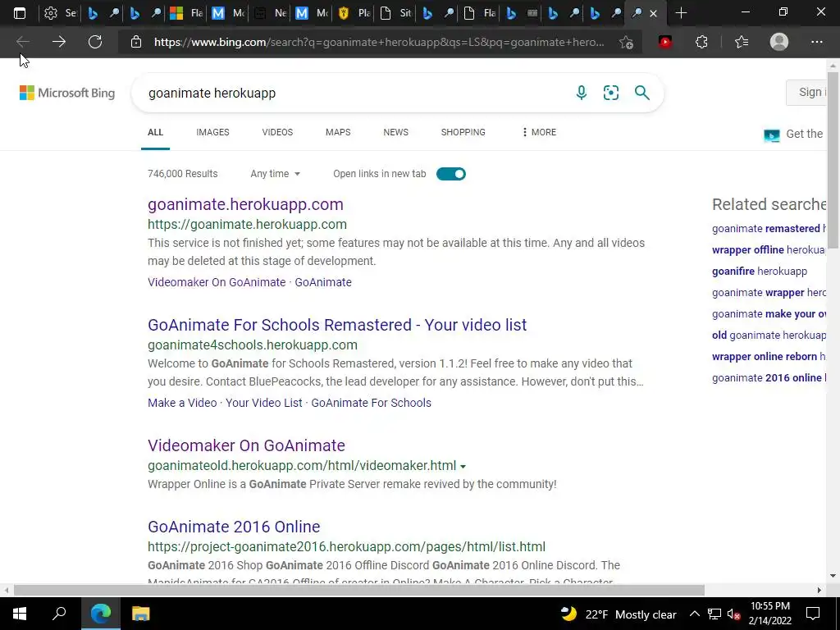Image resolution: width=840 pixels, height=630 pixels.
Task: Open Windows Start menu
Action: point(20,614)
